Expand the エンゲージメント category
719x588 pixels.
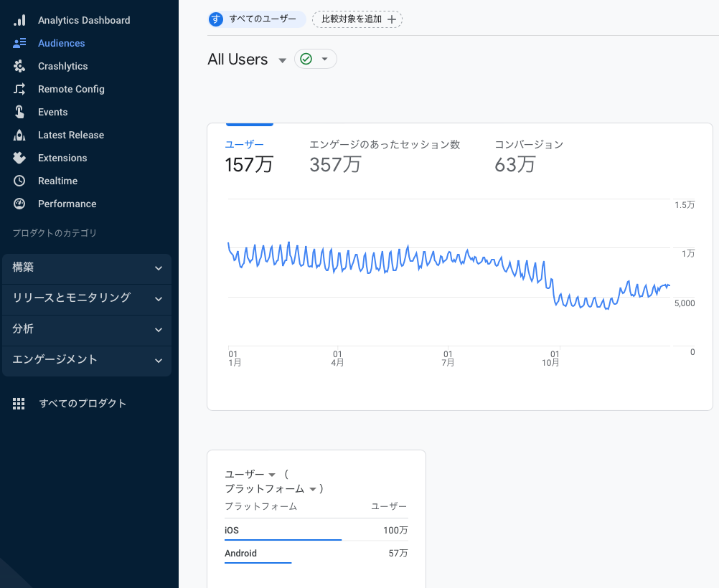[x=87, y=360]
